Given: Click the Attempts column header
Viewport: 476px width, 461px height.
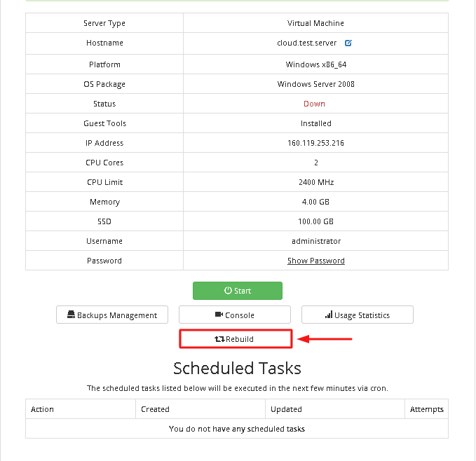Looking at the screenshot, I should point(426,409).
